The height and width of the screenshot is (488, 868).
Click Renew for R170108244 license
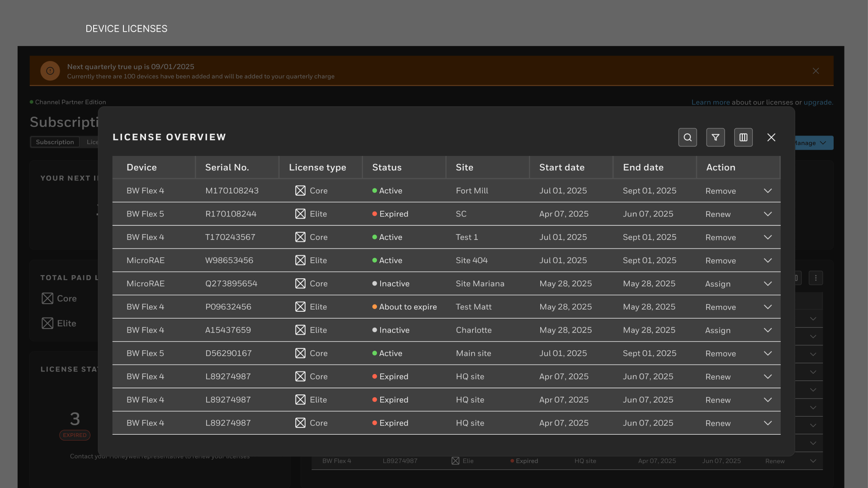point(718,214)
